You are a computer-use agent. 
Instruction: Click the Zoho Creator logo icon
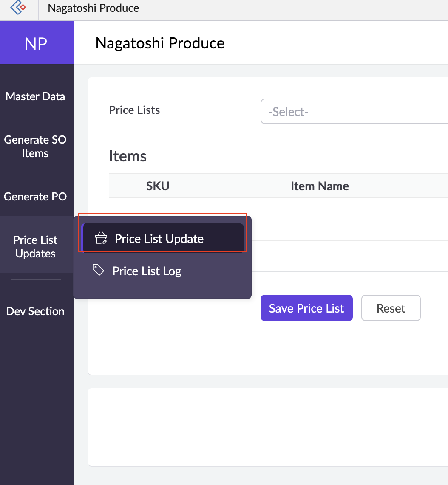tap(18, 8)
